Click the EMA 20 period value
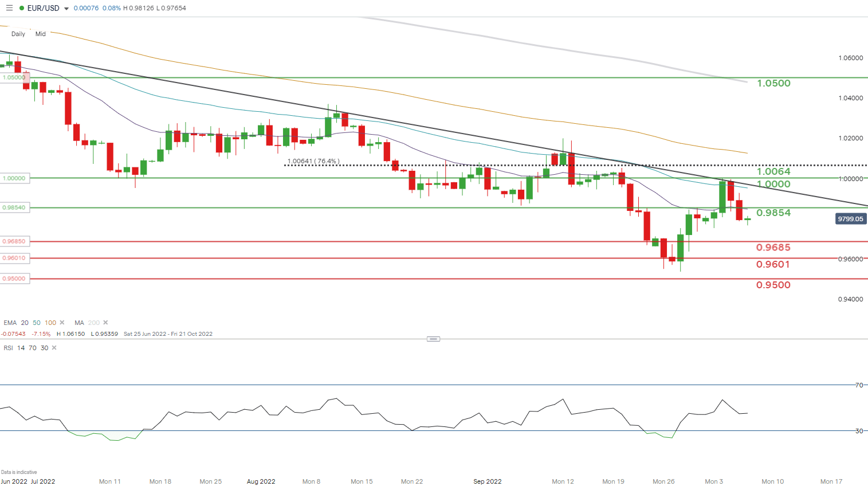Image resolution: width=868 pixels, height=486 pixels. [25, 323]
